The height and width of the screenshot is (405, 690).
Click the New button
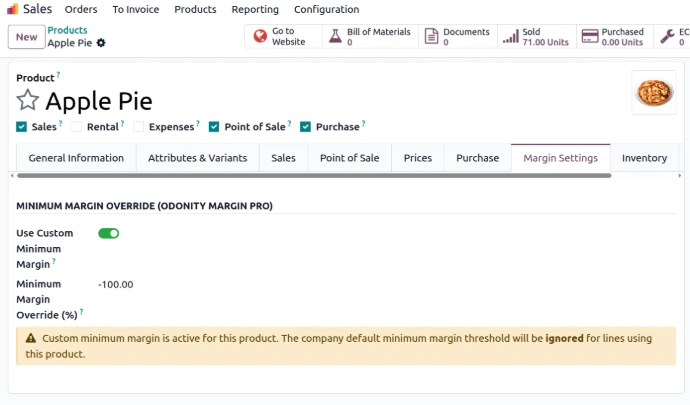tap(26, 37)
